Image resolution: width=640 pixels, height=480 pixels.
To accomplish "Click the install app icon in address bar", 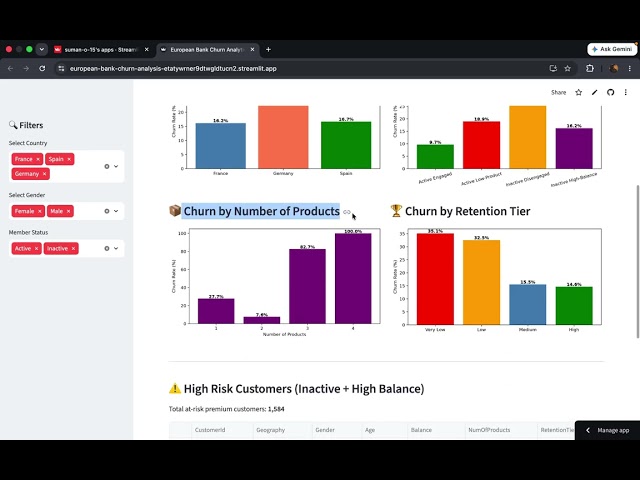I will [x=553, y=69].
